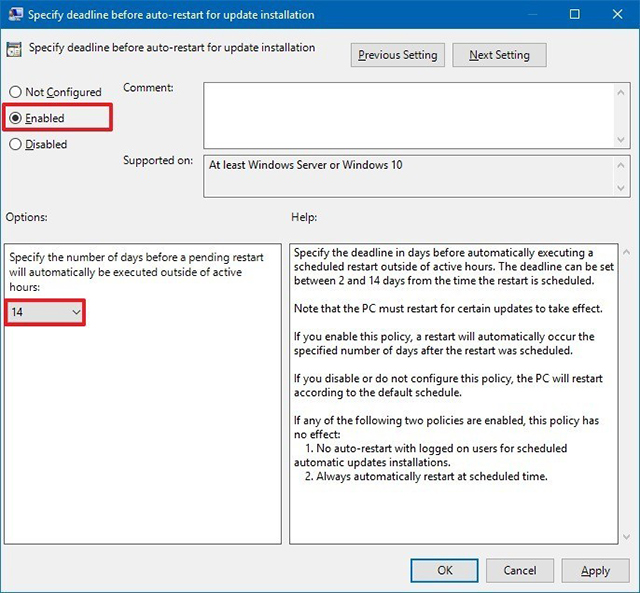Minimize the policy window
640x593 pixels.
[x=532, y=14]
